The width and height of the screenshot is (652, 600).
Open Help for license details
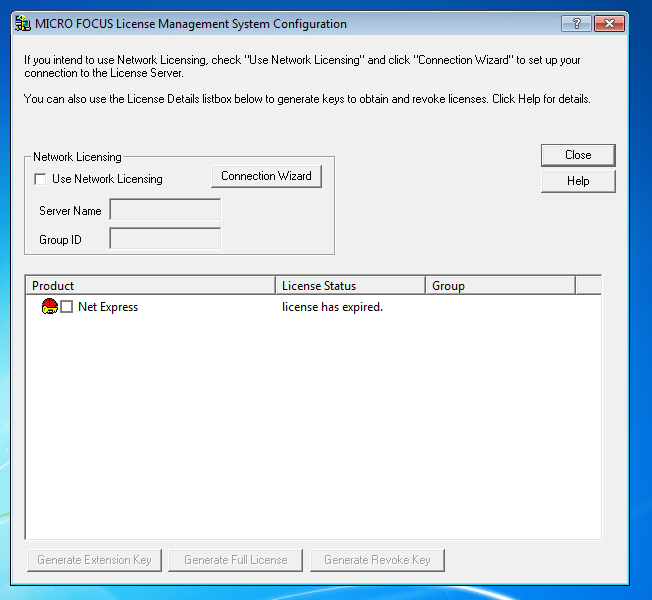pos(577,181)
